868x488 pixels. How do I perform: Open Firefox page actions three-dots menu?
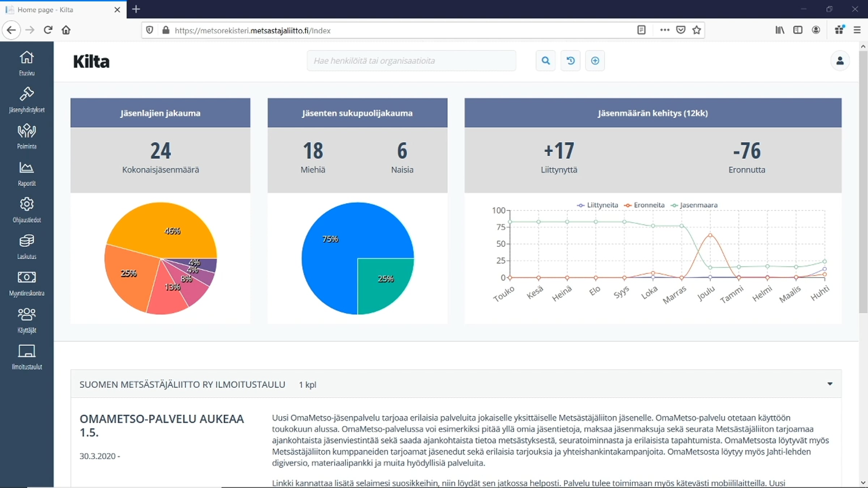[x=664, y=30]
